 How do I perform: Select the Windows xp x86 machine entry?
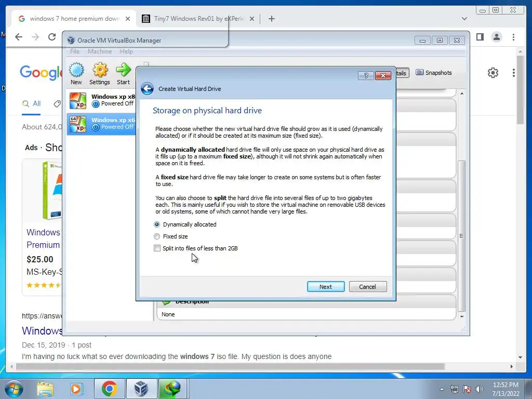coord(102,100)
